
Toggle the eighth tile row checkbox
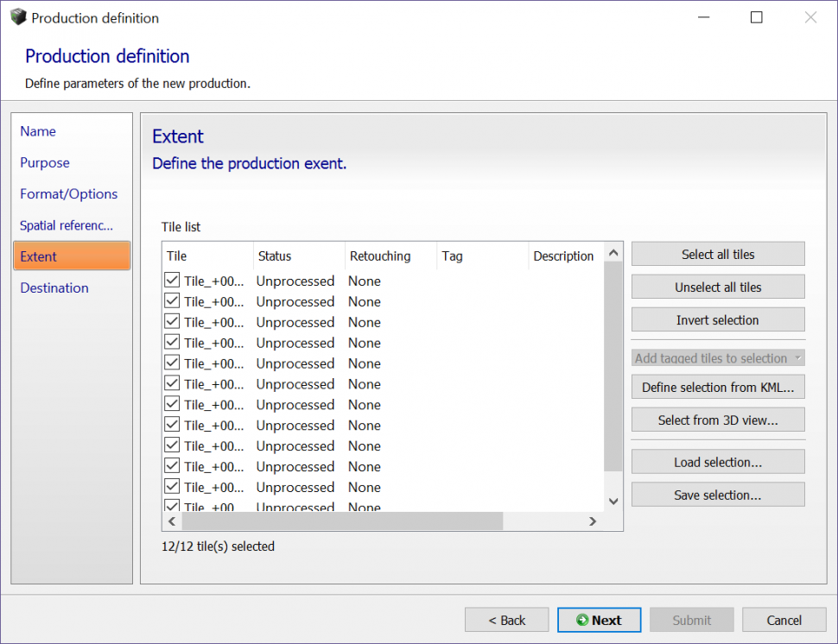172,425
